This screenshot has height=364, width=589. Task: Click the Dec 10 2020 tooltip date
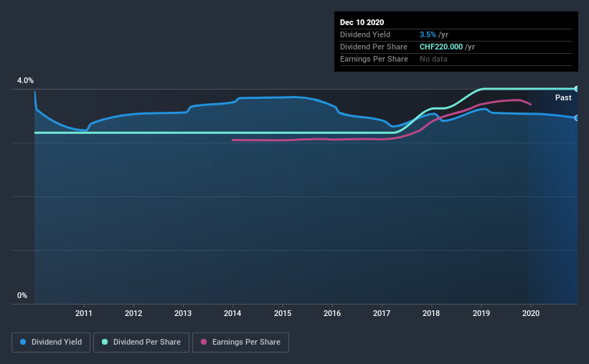coord(362,22)
